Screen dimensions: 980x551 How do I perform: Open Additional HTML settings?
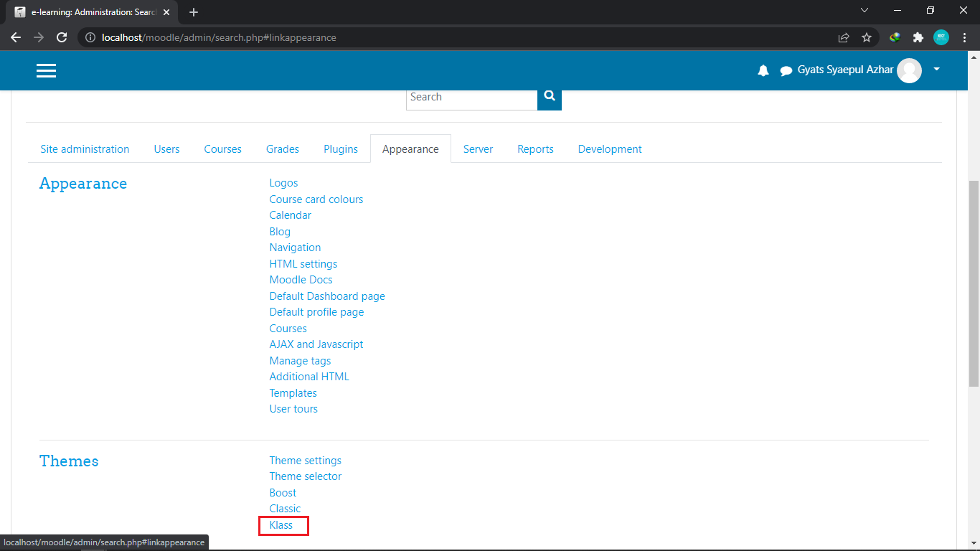pyautogui.click(x=309, y=377)
